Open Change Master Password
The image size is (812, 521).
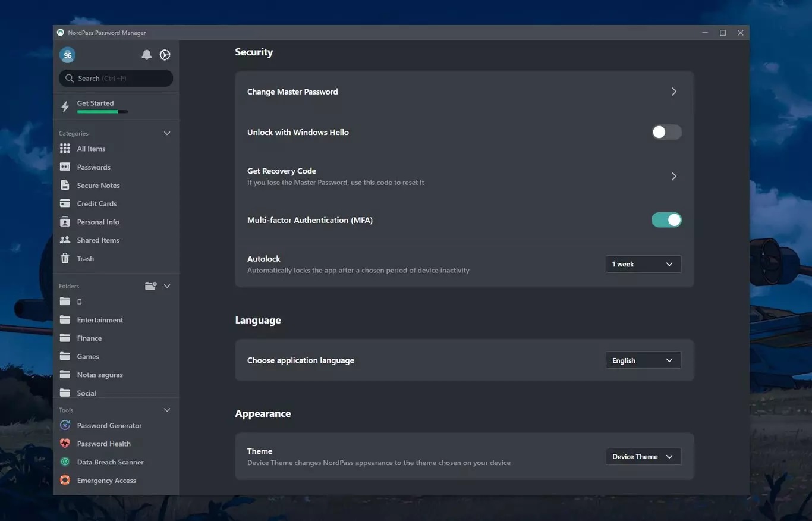click(x=464, y=92)
